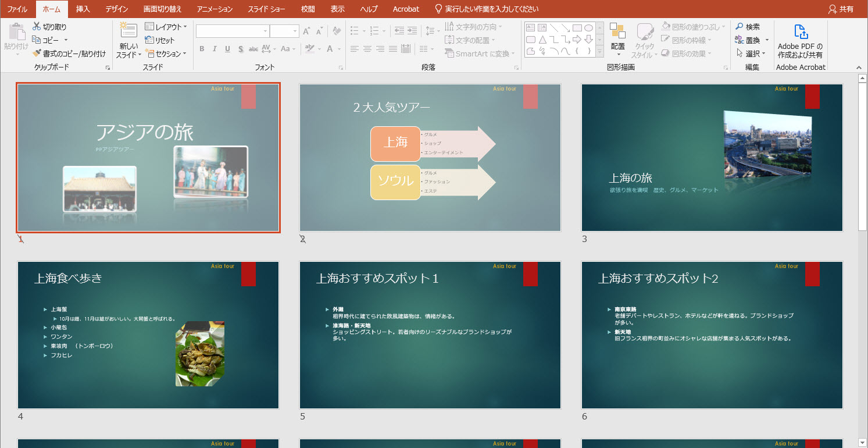Select slide 5 thumbnail 上海おすすめスポット1
Image resolution: width=868 pixels, height=448 pixels.
tap(430, 335)
